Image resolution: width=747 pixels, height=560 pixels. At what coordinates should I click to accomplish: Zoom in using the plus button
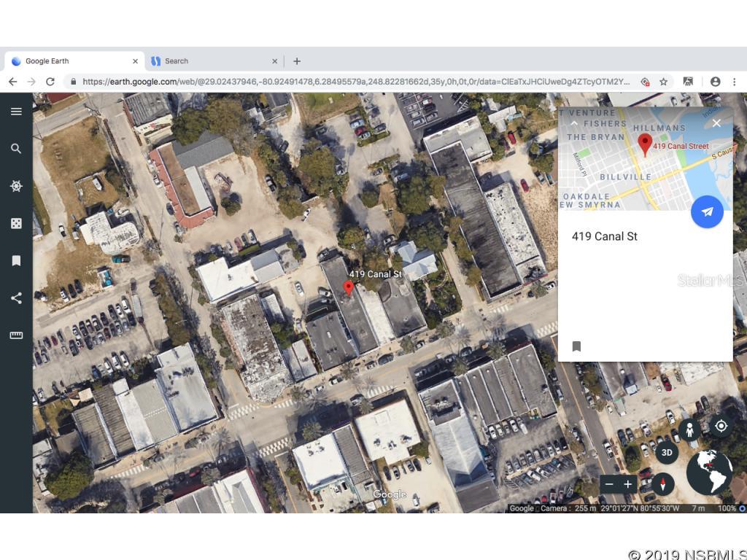click(627, 484)
